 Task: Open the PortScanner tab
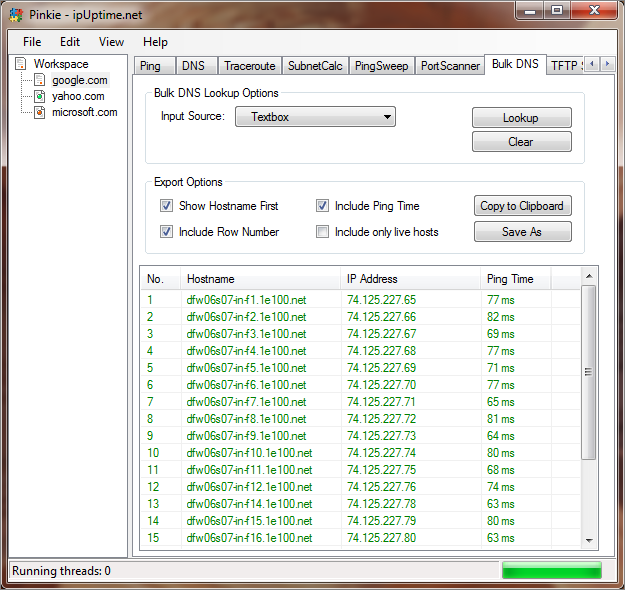449,66
